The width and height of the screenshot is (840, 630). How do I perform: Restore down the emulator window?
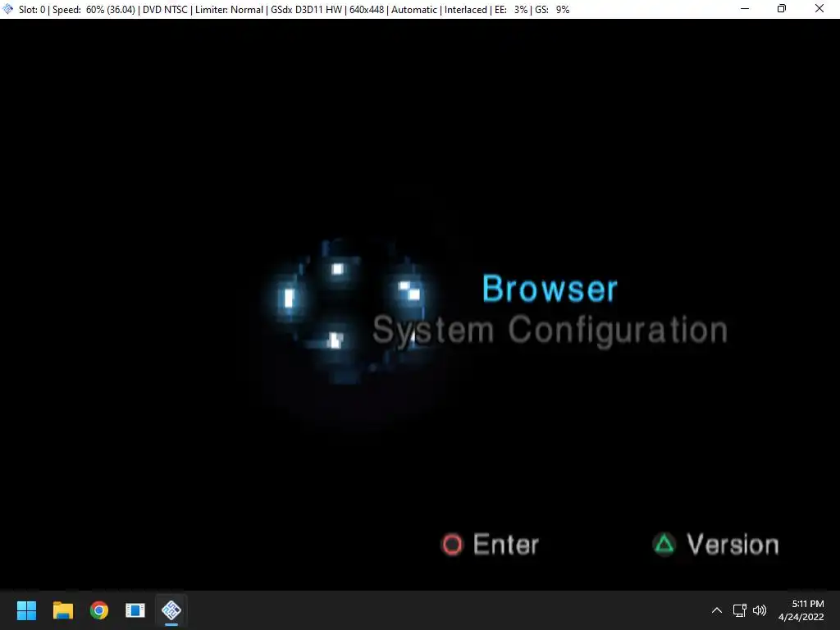[782, 9]
